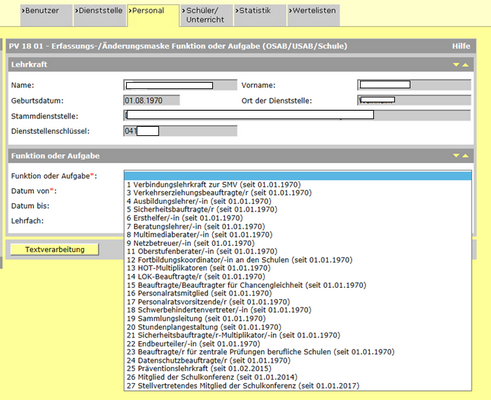
Task: Open the Personal tab
Action: point(153,15)
